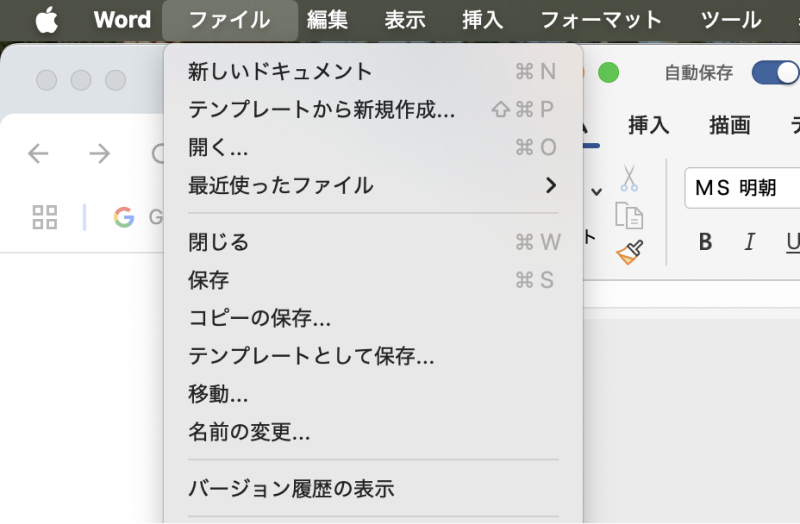This screenshot has height=524, width=800.
Task: Open the Word application menu
Action: tap(122, 20)
